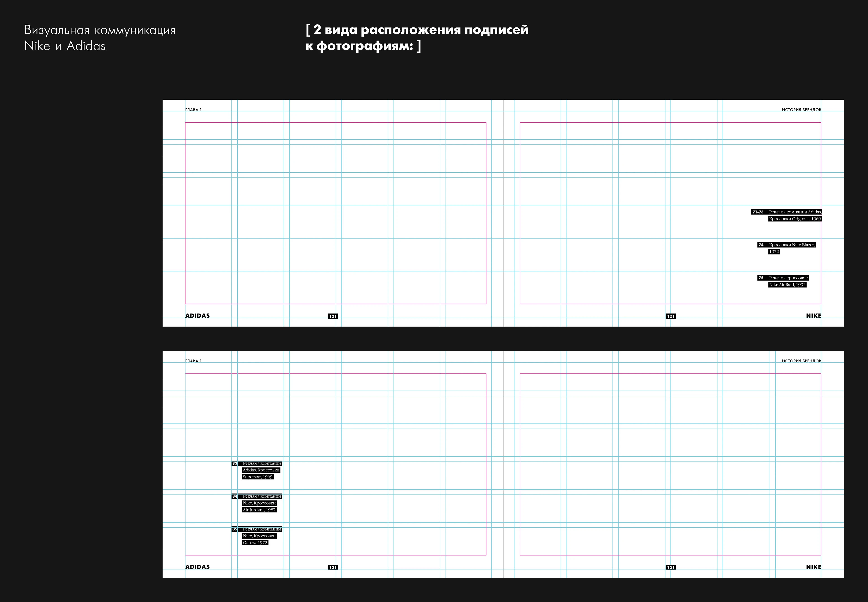Click caption line 'Adidas, Кроссовки'
This screenshot has width=868, height=602.
tap(261, 470)
